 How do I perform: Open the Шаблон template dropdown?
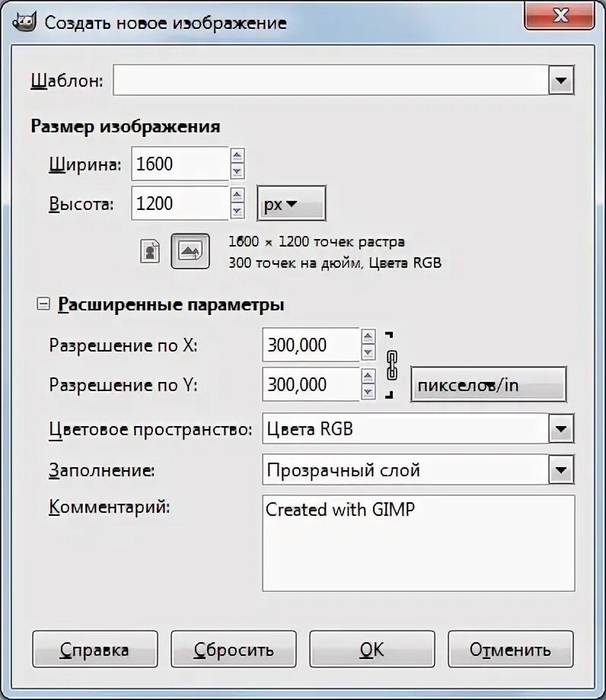click(x=561, y=81)
